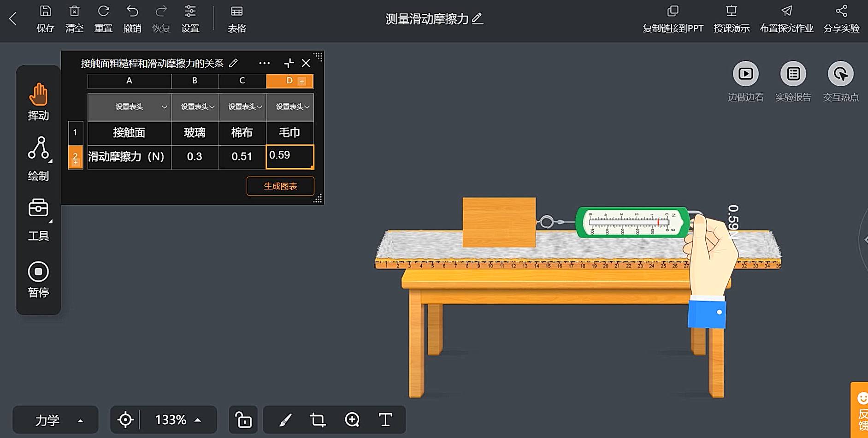Click the spring scale force gauge
Viewport: 868px width, 438px height.
(x=632, y=222)
